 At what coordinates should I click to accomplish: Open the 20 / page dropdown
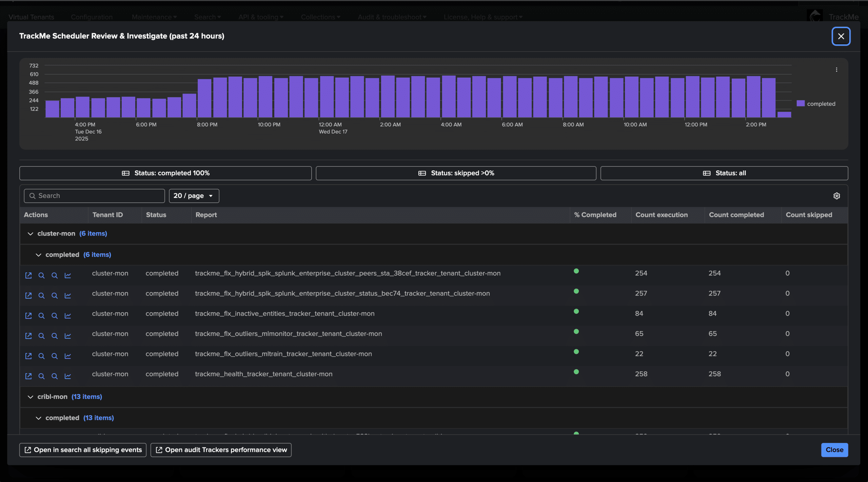click(194, 196)
